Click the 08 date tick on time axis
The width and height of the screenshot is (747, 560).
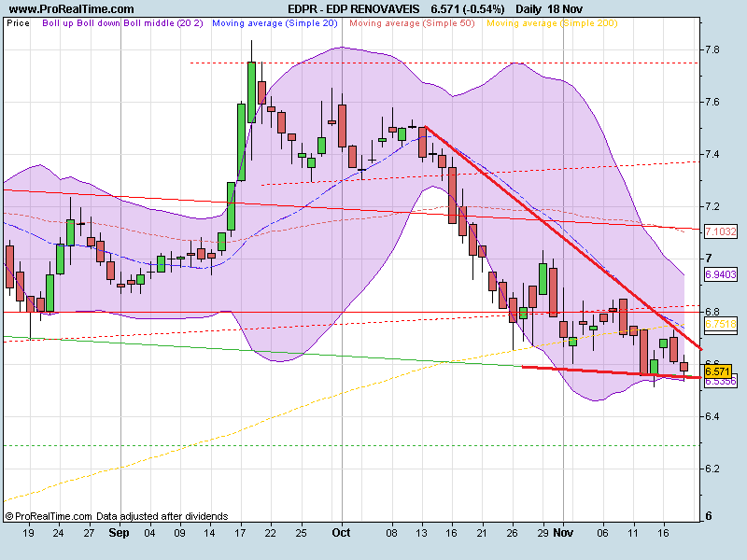(391, 532)
